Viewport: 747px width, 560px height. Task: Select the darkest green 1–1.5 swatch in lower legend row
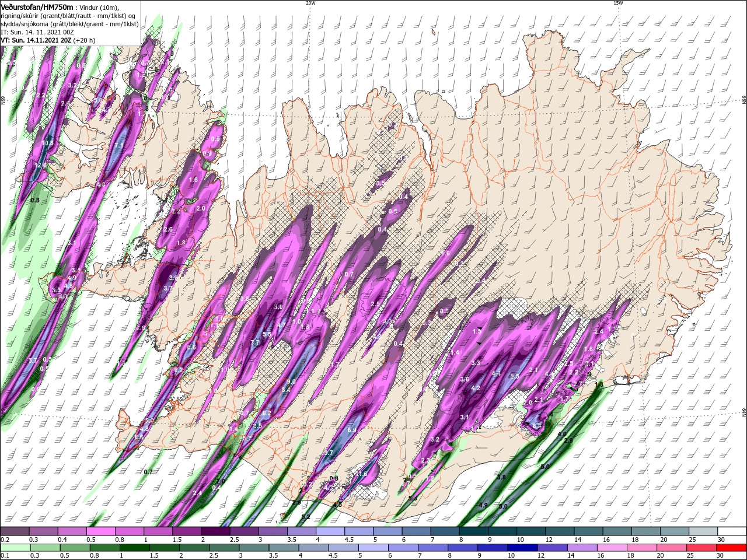(x=134, y=548)
